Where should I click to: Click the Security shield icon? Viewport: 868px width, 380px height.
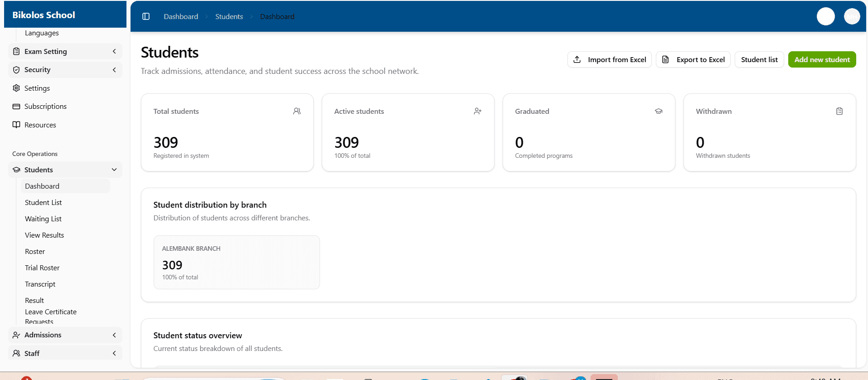[16, 70]
